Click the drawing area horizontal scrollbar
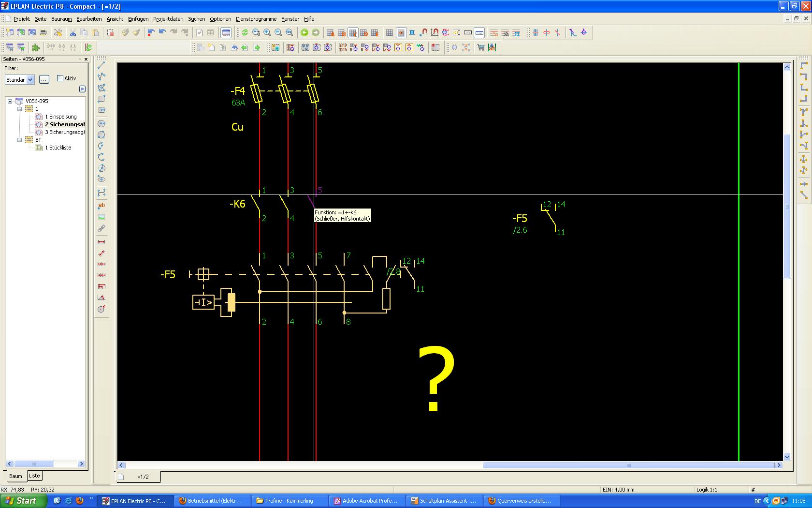Viewport: 812px width, 508px height. click(x=450, y=465)
